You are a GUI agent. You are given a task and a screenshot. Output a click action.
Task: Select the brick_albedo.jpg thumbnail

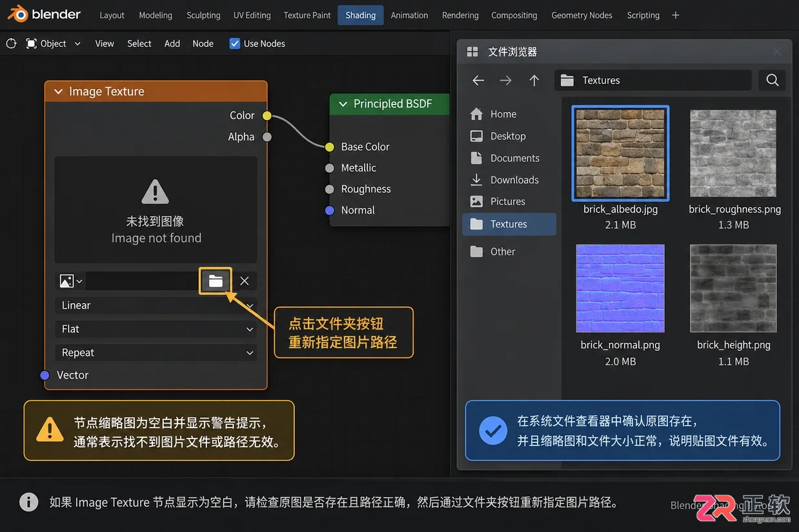pos(620,153)
